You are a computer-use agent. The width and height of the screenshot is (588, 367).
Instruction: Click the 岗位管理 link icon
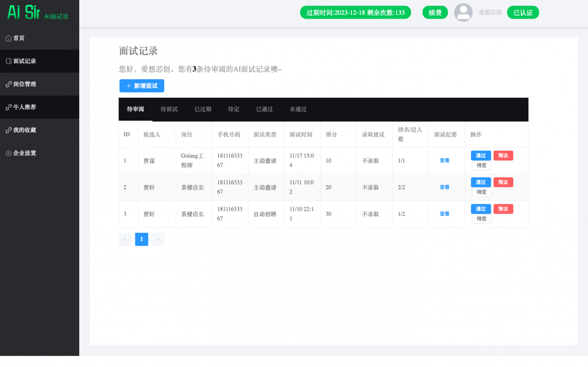click(8, 84)
